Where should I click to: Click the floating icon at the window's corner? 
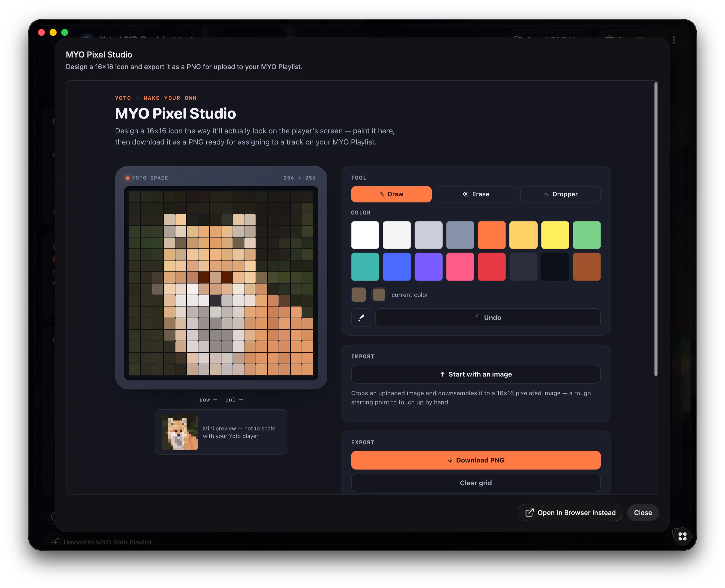pyautogui.click(x=682, y=536)
